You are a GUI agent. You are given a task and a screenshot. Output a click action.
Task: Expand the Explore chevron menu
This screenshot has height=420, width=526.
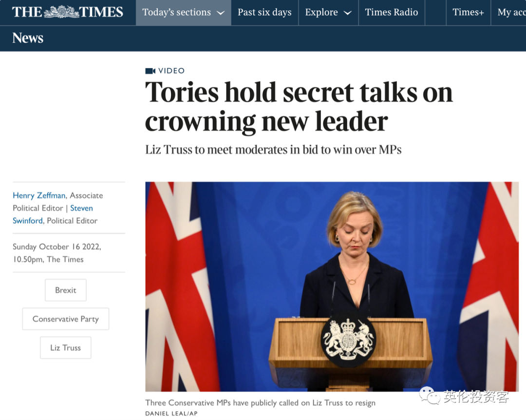348,13
